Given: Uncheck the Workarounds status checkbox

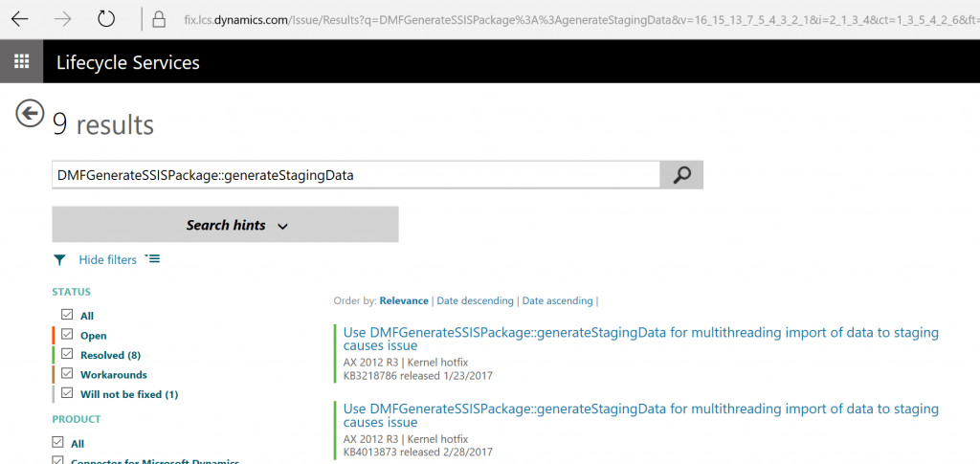Looking at the screenshot, I should (x=68, y=374).
